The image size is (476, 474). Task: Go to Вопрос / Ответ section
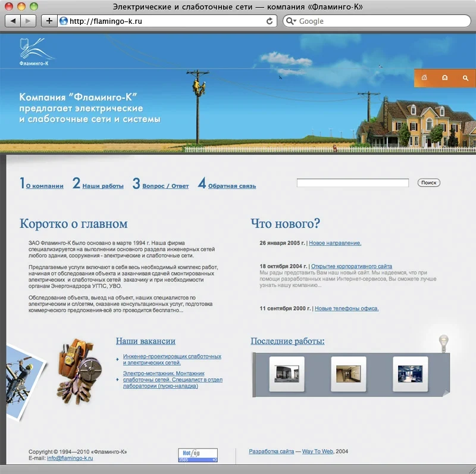165,186
